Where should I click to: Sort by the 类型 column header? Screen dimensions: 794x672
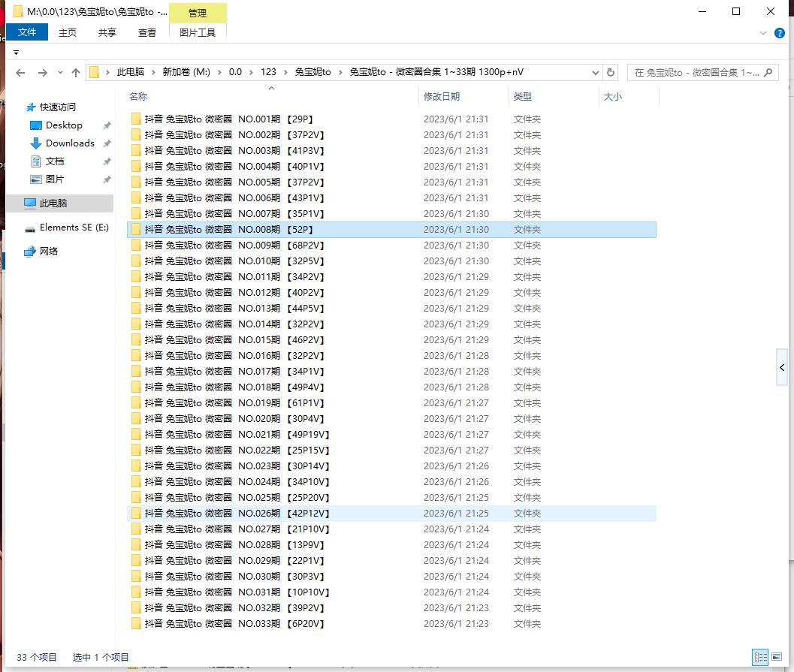pos(523,96)
